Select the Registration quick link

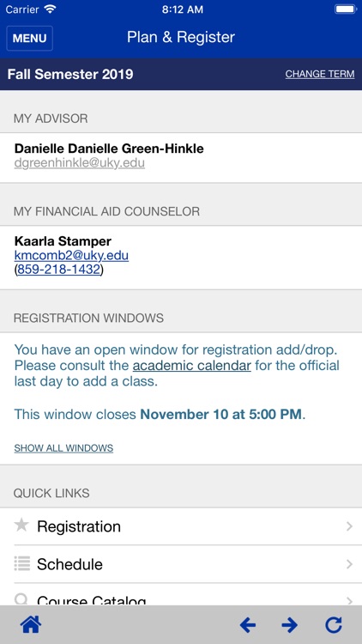pos(181,526)
